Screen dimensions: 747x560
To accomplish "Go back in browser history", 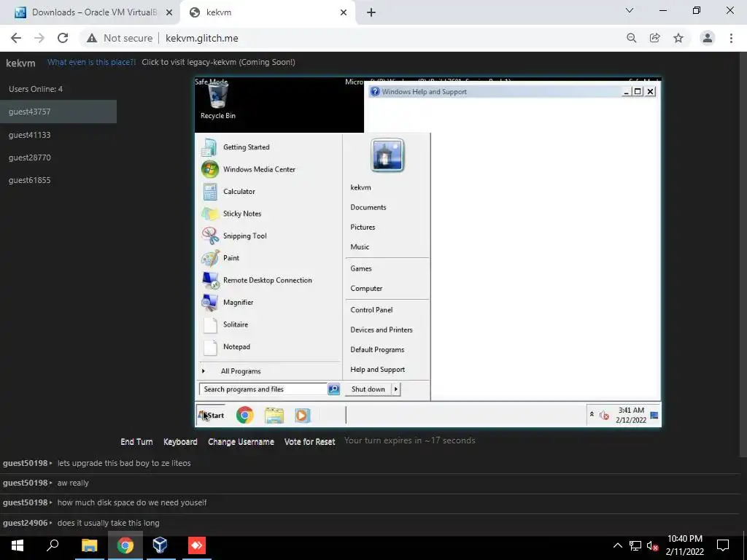I will click(x=16, y=38).
